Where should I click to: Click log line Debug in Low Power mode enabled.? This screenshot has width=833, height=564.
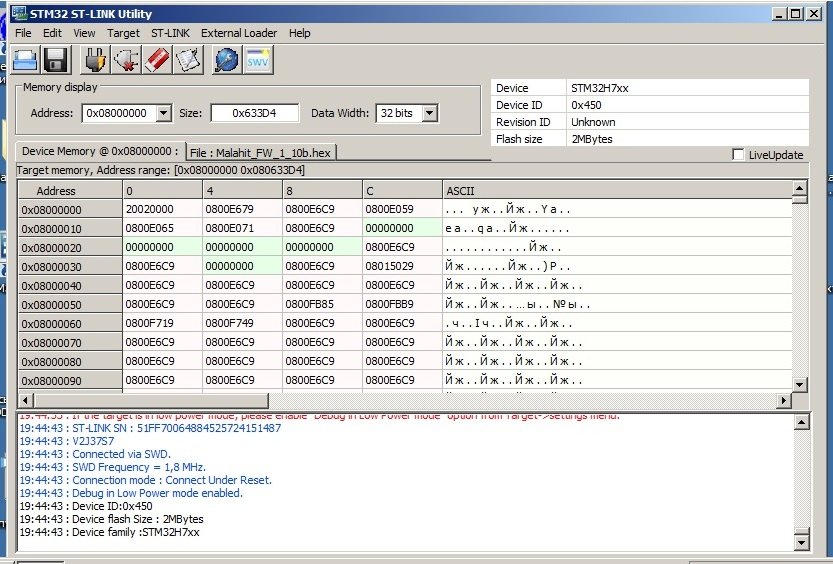coord(131,493)
